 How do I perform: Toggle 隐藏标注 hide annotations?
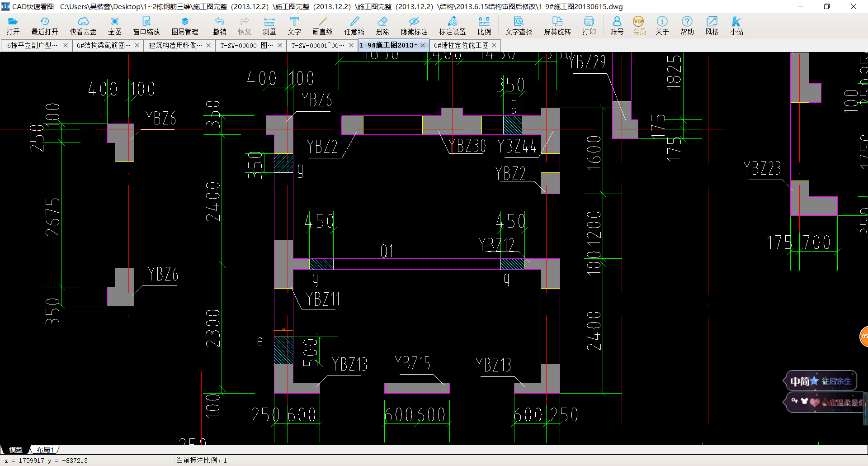414,26
